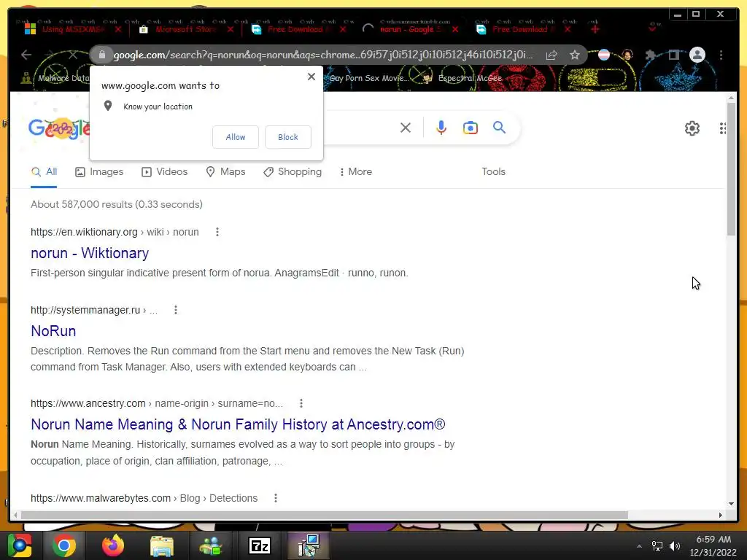Open Chrome three-dot menu
The width and height of the screenshot is (747, 560).
721,55
